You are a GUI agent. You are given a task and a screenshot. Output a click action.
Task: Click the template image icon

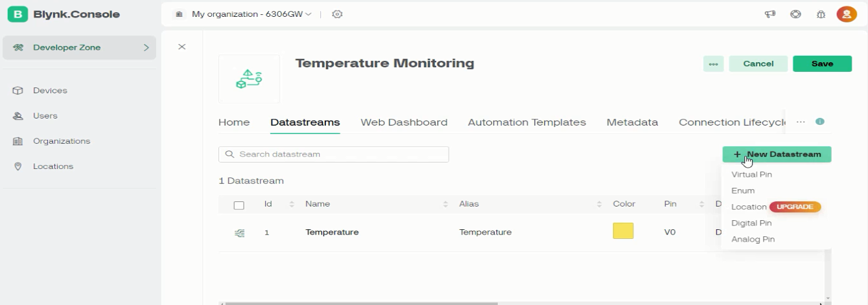[x=249, y=79]
